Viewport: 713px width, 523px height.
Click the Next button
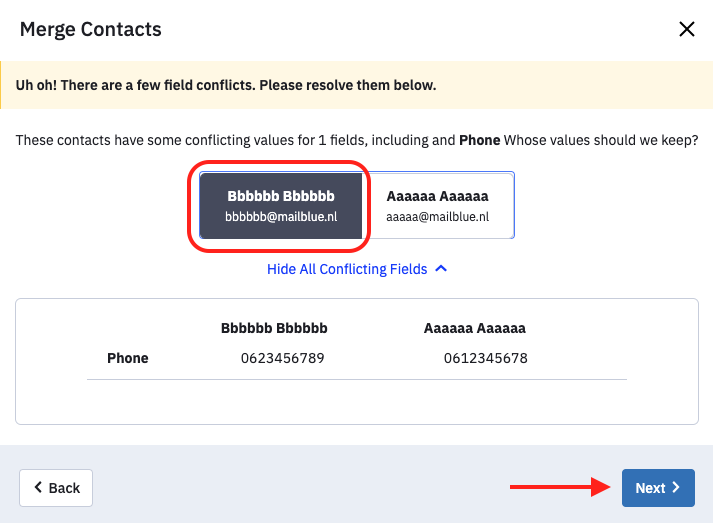[658, 488]
